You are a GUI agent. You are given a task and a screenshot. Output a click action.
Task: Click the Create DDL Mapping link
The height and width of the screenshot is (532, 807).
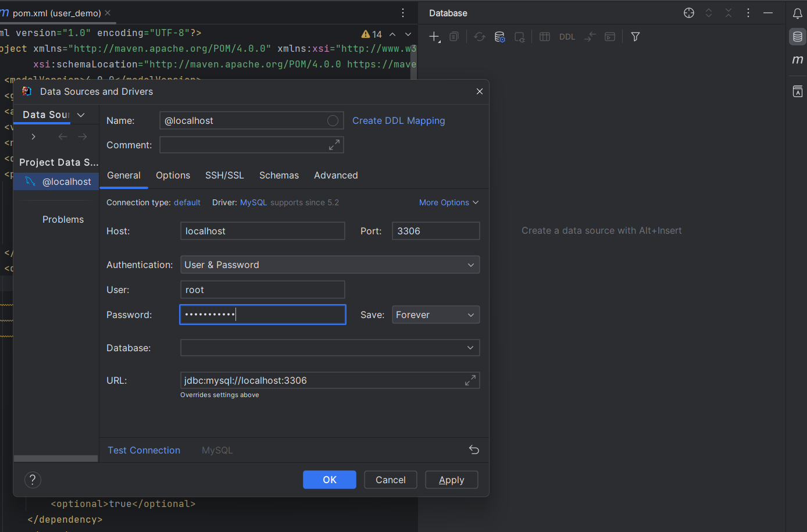399,120
